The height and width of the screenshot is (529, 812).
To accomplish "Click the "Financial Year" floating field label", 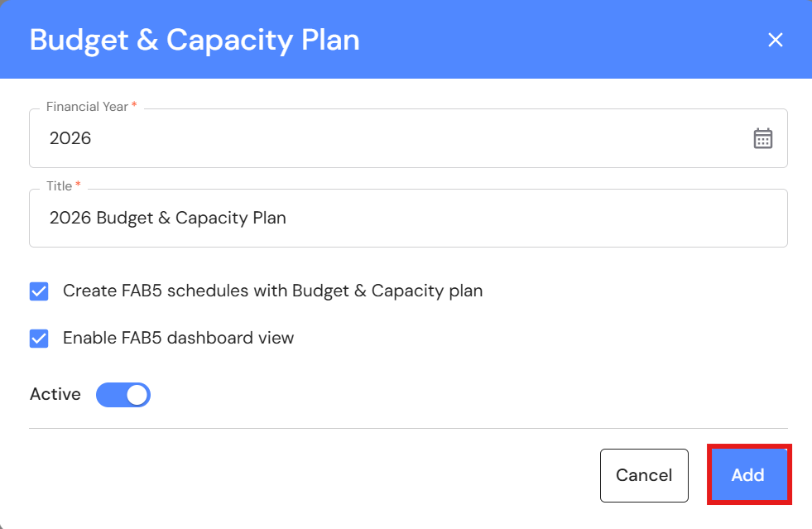I will pyautogui.click(x=87, y=107).
